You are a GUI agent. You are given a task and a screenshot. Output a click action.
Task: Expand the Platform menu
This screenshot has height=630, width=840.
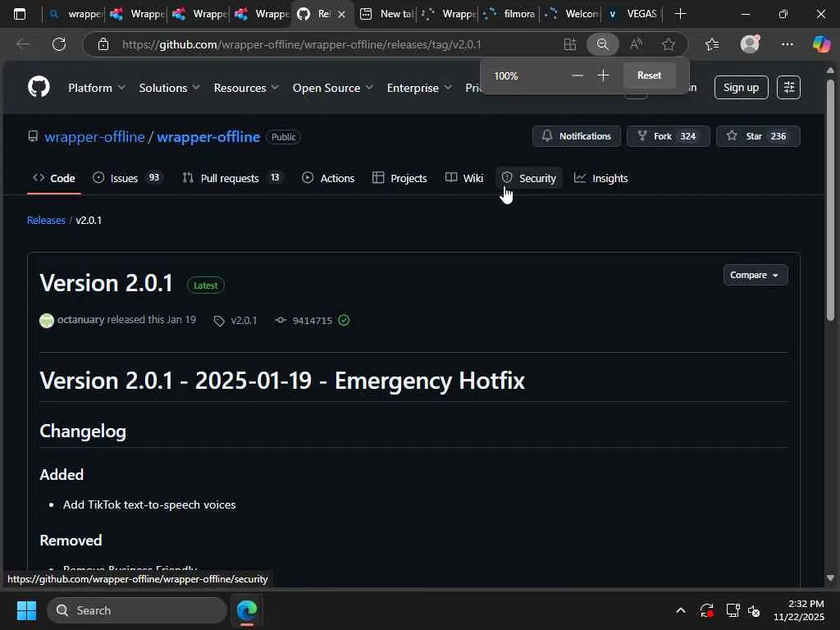(97, 88)
